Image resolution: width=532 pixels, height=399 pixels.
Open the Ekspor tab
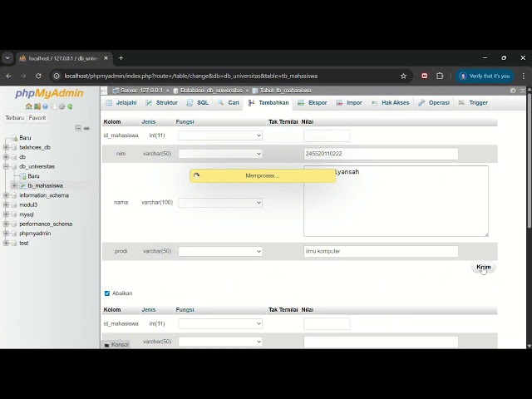[x=313, y=103]
